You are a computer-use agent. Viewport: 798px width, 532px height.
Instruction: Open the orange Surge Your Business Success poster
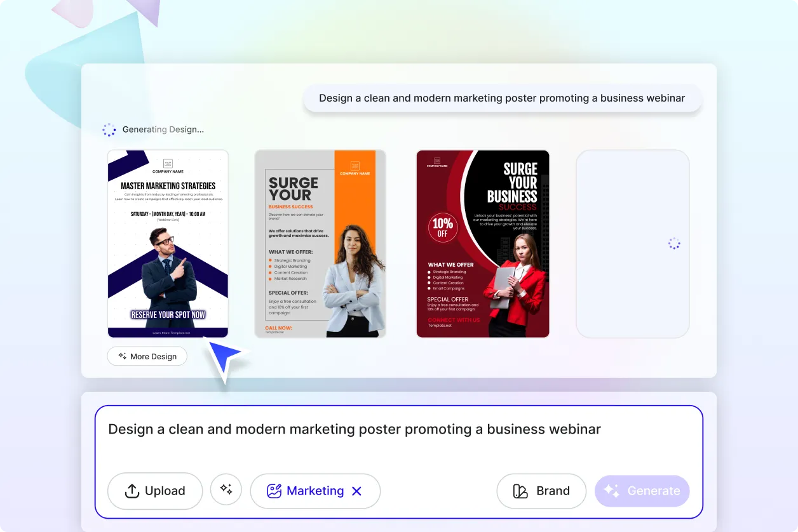point(320,243)
